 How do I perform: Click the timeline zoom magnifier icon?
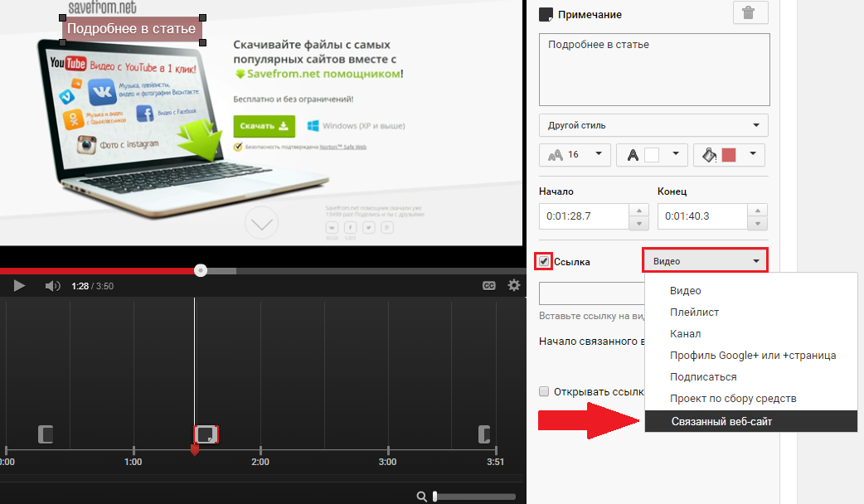click(x=421, y=497)
